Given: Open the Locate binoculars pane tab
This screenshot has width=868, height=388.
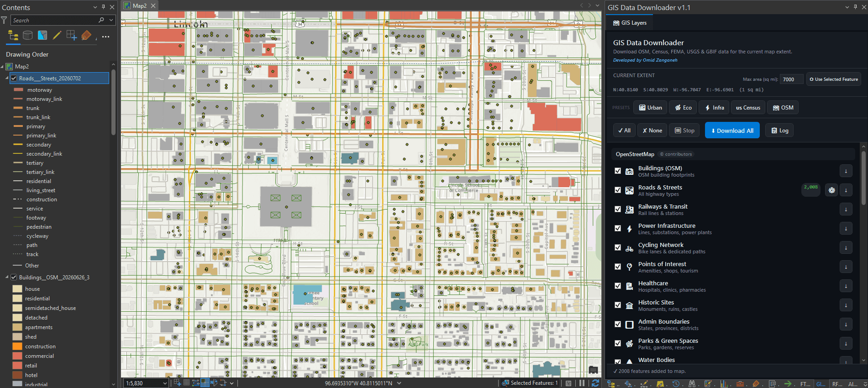Looking at the screenshot, I should coord(692,384).
